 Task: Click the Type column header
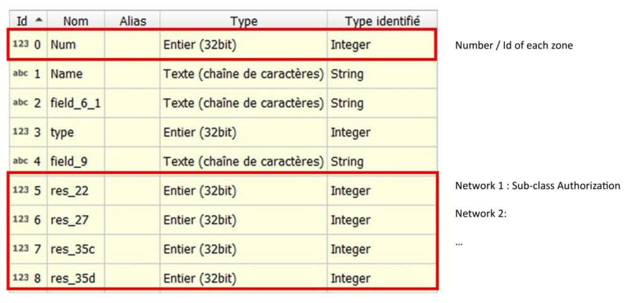243,21
